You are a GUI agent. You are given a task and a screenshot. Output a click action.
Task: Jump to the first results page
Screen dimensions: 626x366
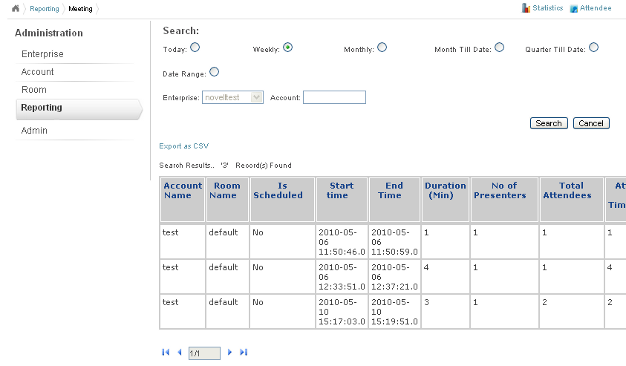coord(165,352)
